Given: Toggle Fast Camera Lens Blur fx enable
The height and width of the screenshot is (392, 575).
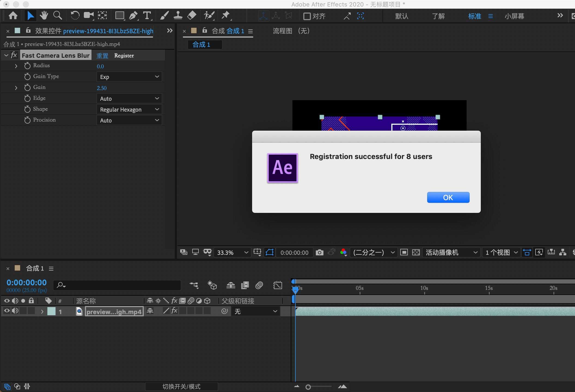Looking at the screenshot, I should (x=14, y=55).
